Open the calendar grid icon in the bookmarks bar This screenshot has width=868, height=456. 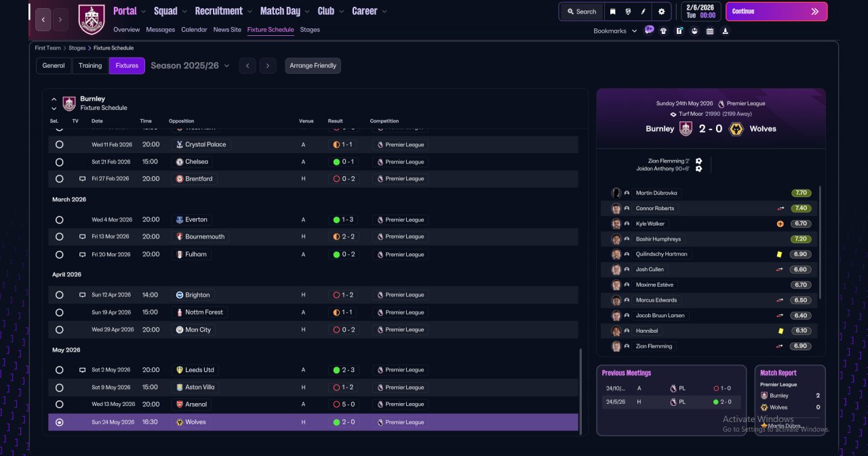pyautogui.click(x=710, y=30)
